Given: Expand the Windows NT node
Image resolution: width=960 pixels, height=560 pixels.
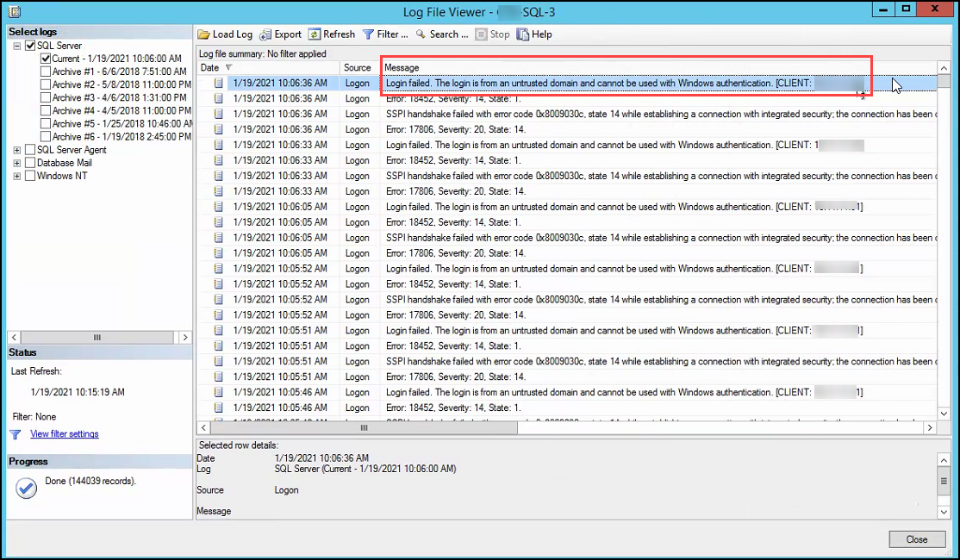Looking at the screenshot, I should coord(17,177).
